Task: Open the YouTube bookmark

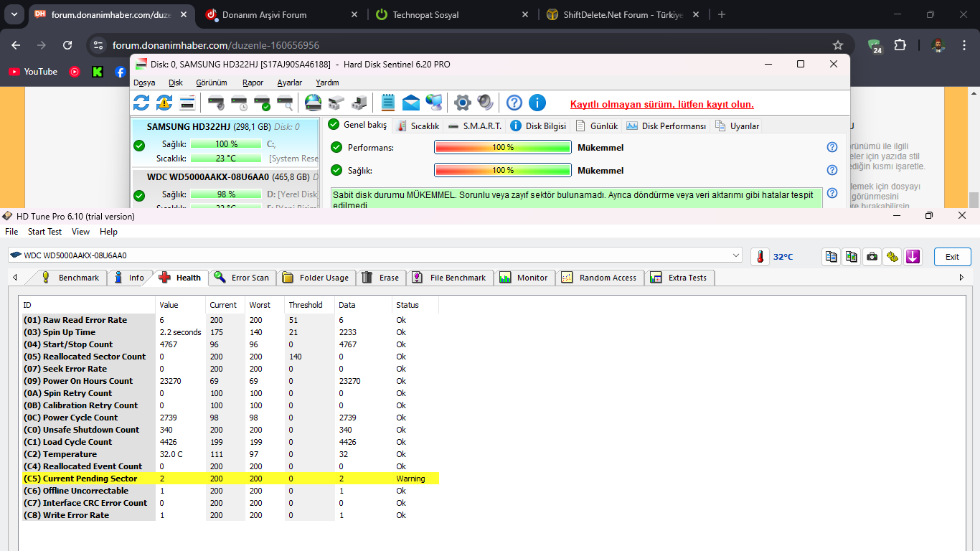Action: click(x=33, y=72)
